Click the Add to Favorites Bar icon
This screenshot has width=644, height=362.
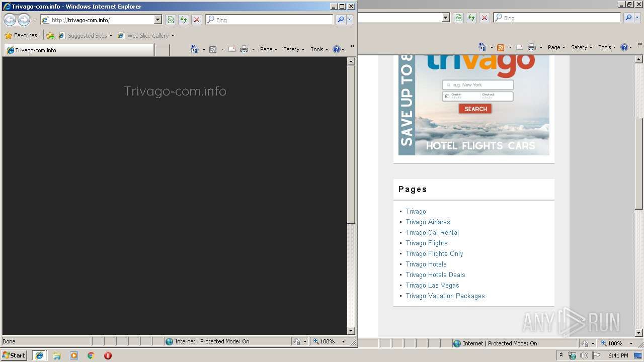click(x=50, y=35)
